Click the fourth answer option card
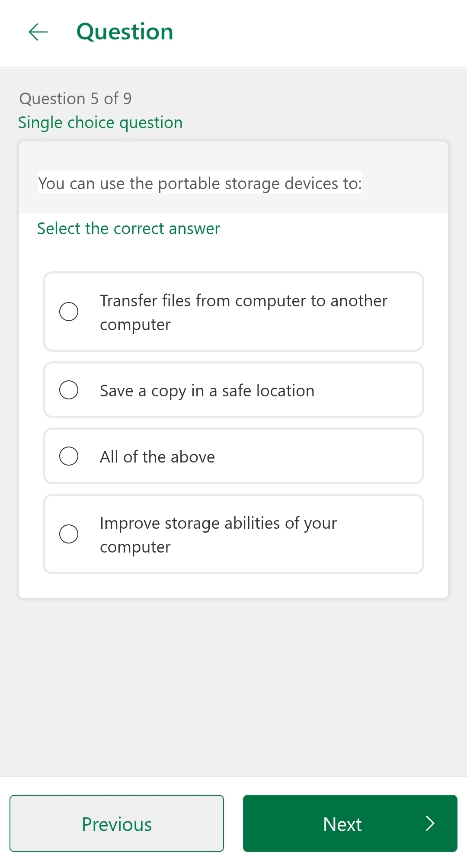Screen dimensions: 467x868 point(233,534)
